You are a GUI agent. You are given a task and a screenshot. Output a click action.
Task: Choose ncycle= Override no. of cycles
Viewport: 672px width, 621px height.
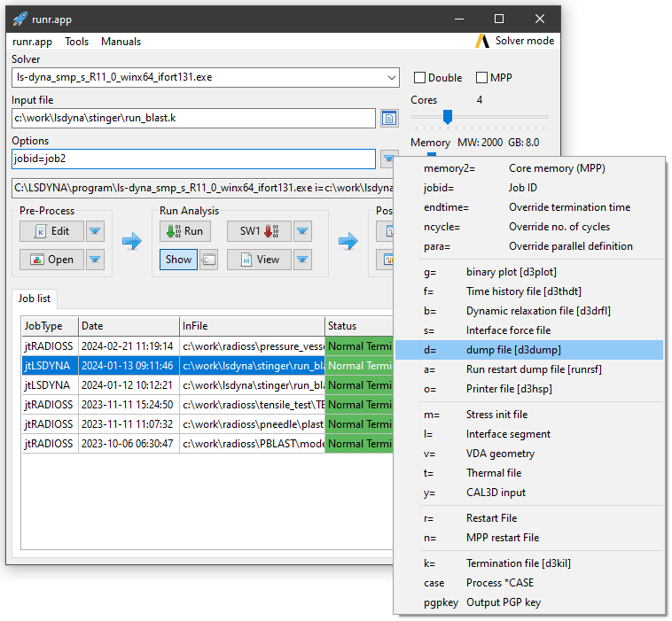click(529, 227)
